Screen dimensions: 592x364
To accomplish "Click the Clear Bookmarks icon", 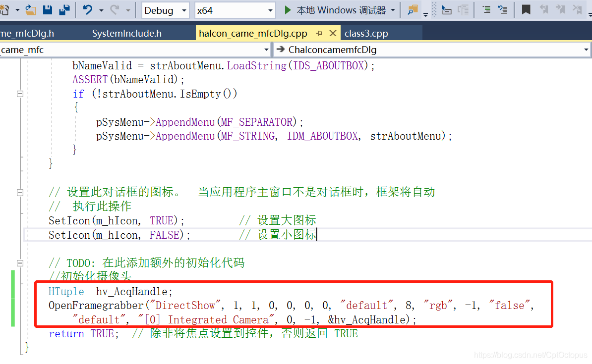I will [577, 9].
